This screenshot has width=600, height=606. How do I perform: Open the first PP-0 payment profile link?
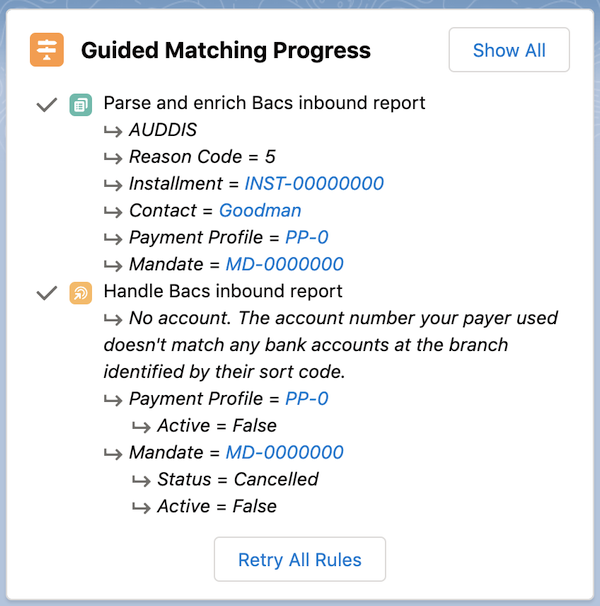click(306, 238)
